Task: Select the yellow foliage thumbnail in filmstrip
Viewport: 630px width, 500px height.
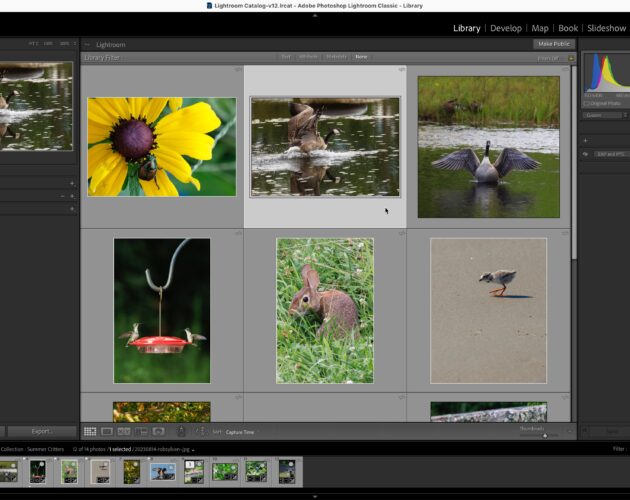Action: [132, 472]
